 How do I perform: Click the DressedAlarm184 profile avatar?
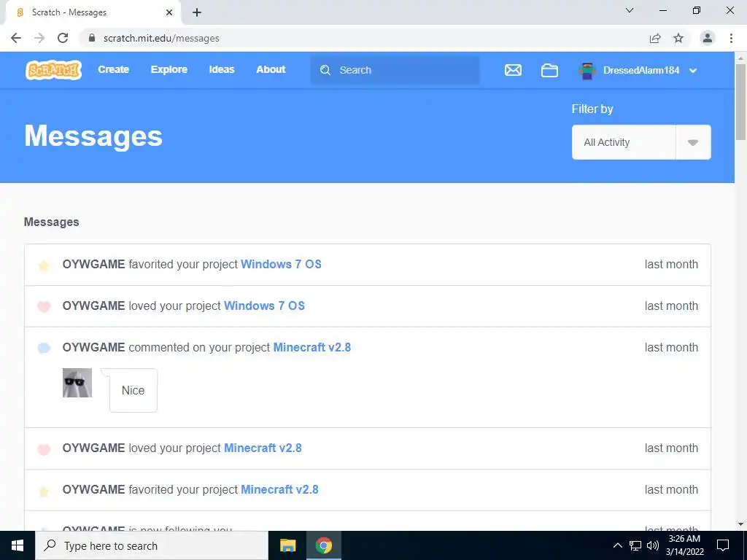pos(587,71)
